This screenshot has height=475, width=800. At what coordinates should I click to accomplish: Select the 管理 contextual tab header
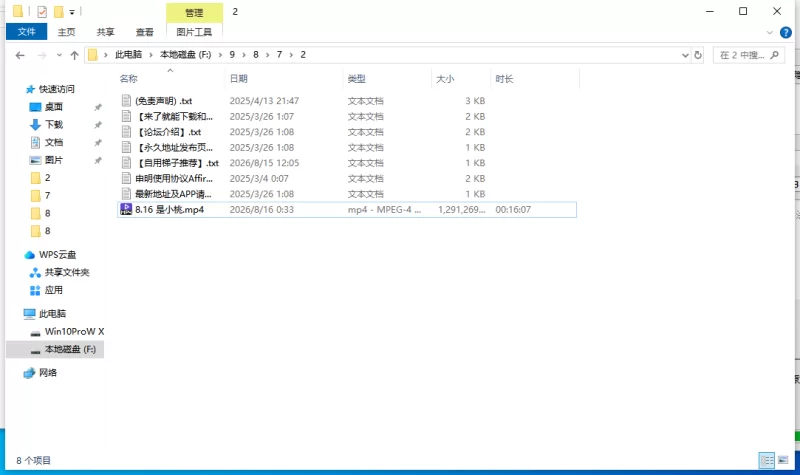pyautogui.click(x=194, y=13)
